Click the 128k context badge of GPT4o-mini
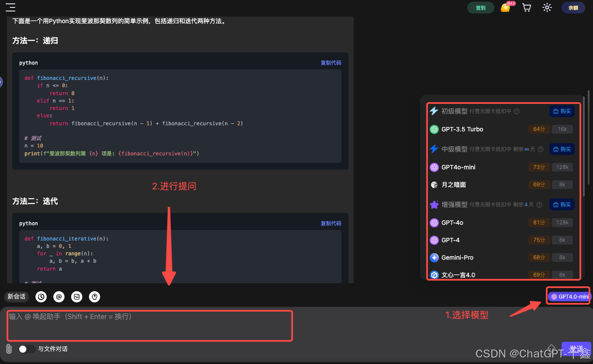The image size is (593, 364). click(x=562, y=167)
